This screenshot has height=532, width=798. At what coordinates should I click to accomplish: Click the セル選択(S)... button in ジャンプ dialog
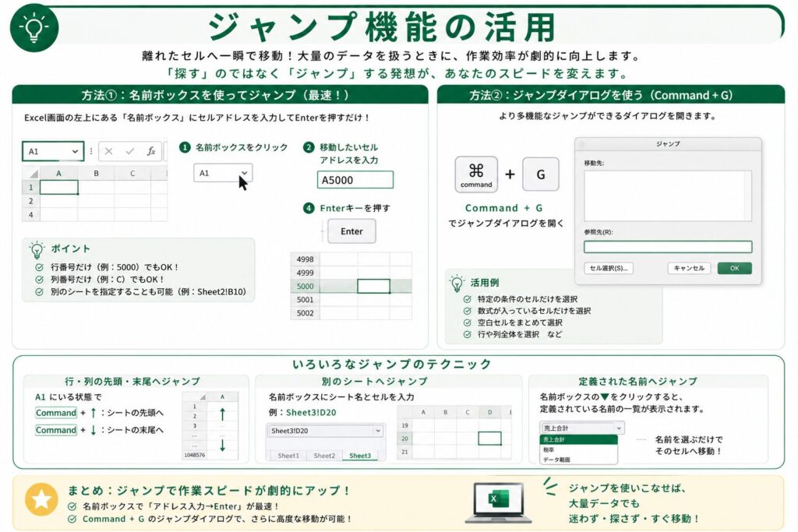609,268
